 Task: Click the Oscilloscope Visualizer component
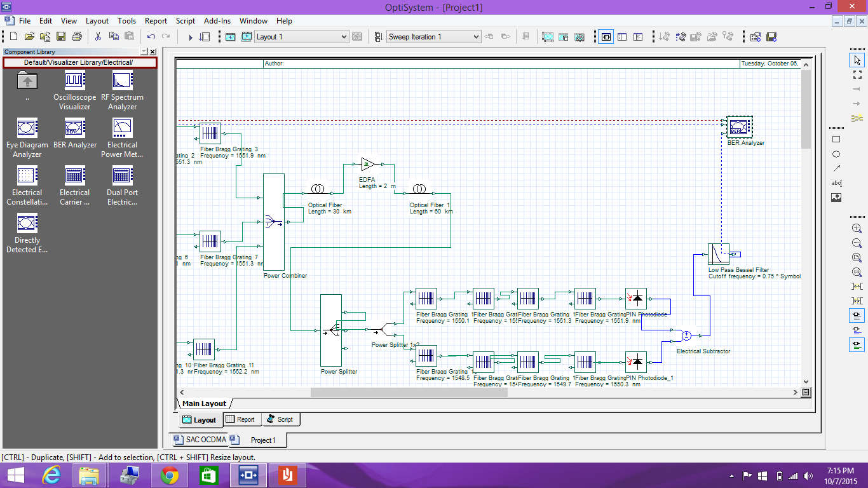click(75, 91)
